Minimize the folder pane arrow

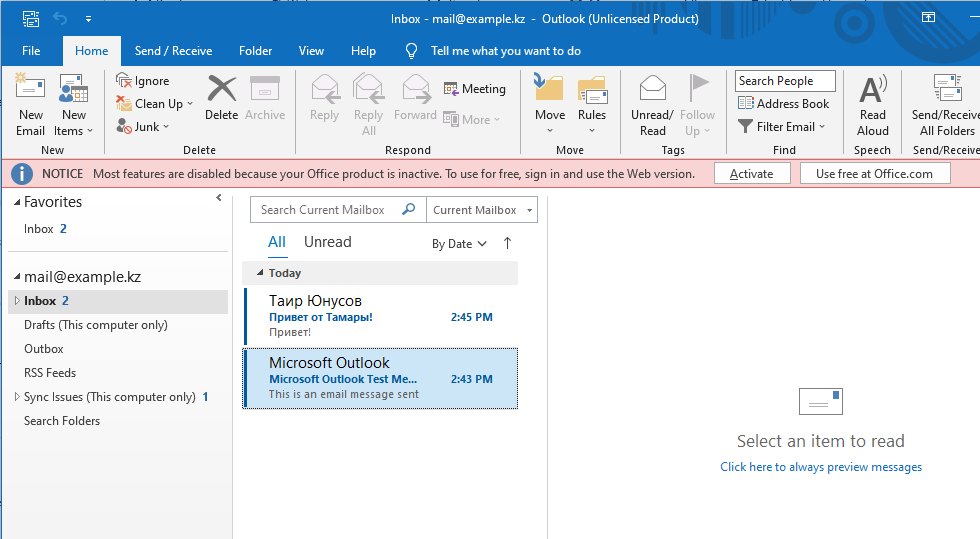[219, 198]
